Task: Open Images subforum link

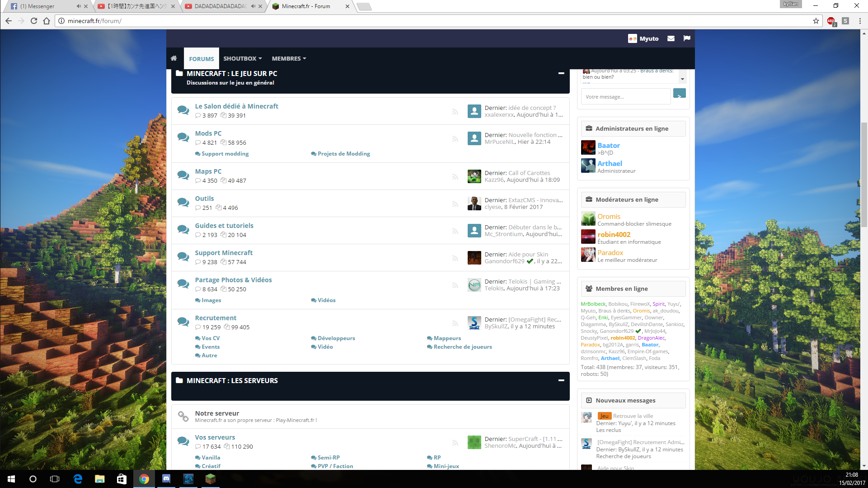Action: point(211,300)
